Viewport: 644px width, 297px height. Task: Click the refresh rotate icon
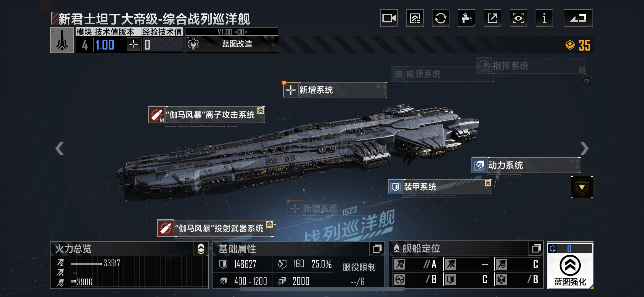(x=441, y=18)
